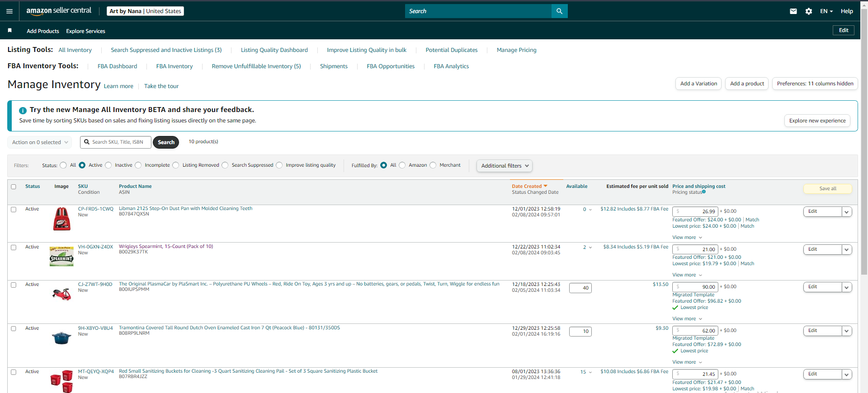This screenshot has width=868, height=393.
Task: Select the Red Sanitizing Buckets row checkbox
Action: coord(14,372)
